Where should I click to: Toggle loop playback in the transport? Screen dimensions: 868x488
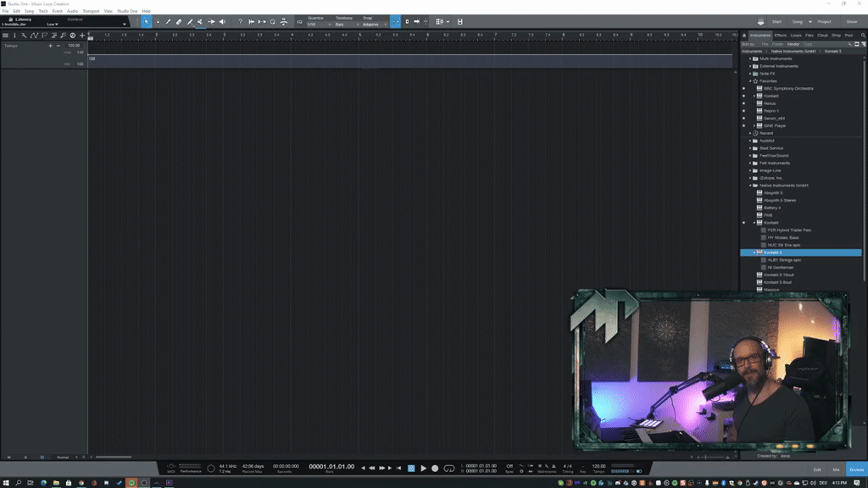448,467
